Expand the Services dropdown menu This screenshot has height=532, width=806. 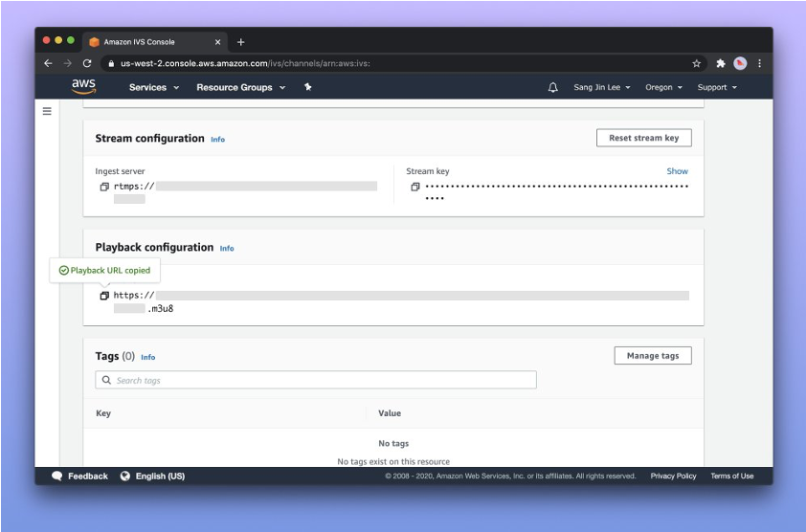[x=154, y=87]
